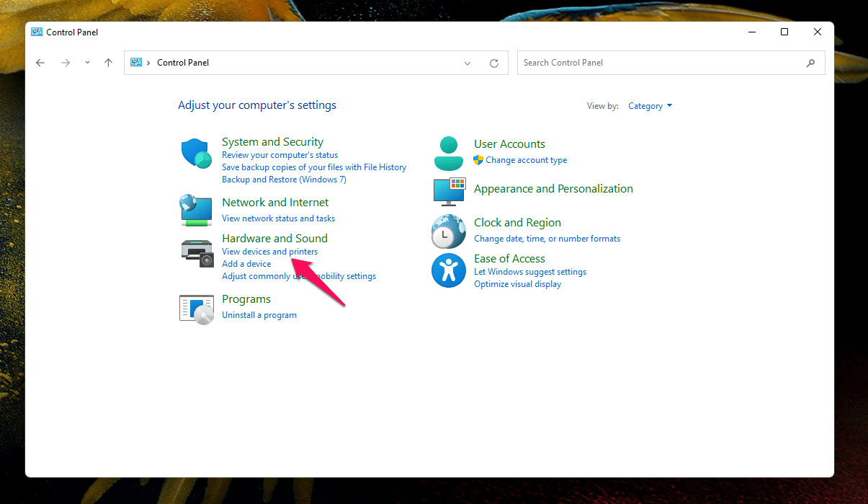Image resolution: width=868 pixels, height=504 pixels.
Task: Open Save backup copies with File History
Action: (314, 167)
